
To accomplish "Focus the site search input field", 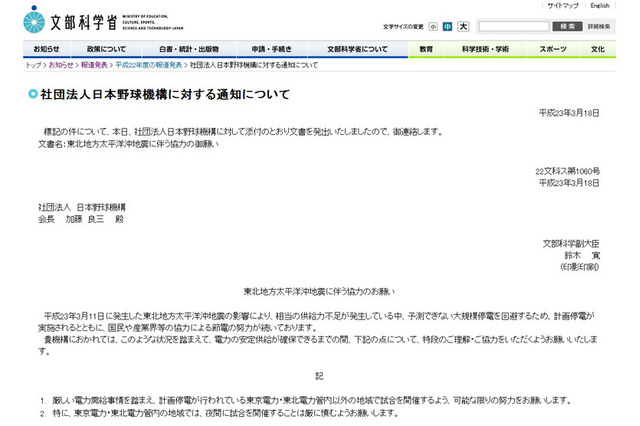I will pyautogui.click(x=514, y=27).
